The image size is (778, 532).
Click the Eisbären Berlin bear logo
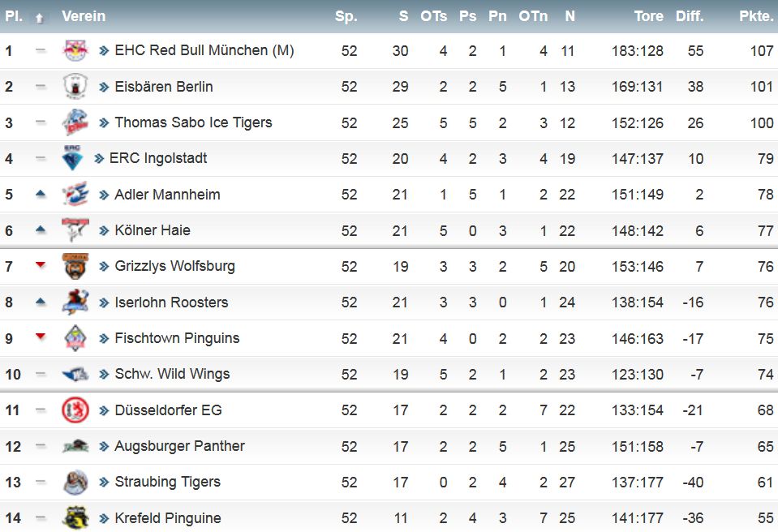(x=74, y=87)
